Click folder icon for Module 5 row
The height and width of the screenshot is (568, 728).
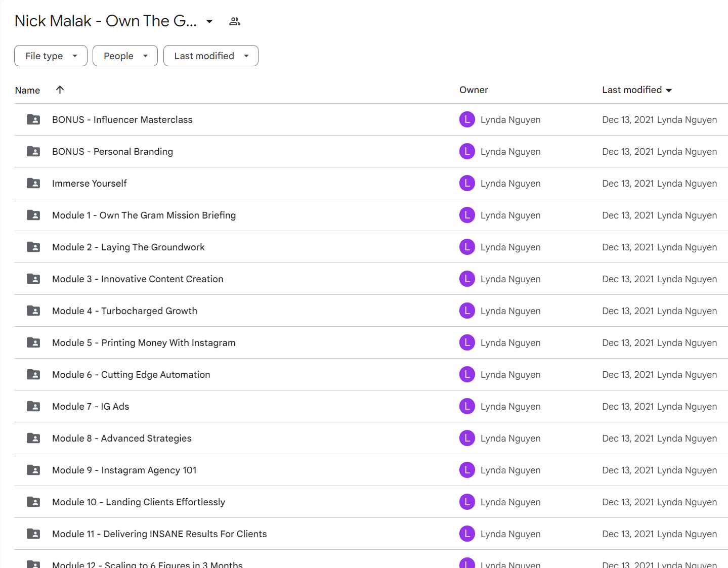(33, 342)
